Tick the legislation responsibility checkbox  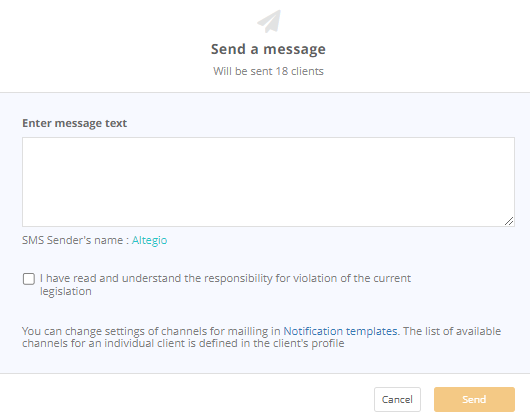(29, 279)
